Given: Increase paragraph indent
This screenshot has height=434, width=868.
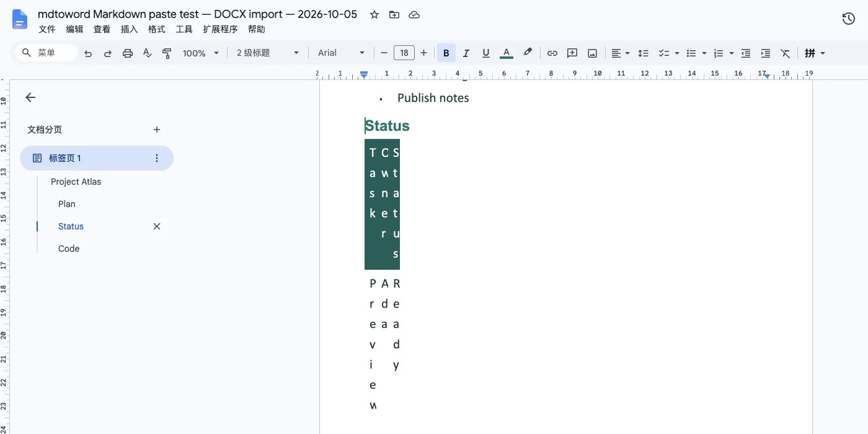Looking at the screenshot, I should [766, 53].
